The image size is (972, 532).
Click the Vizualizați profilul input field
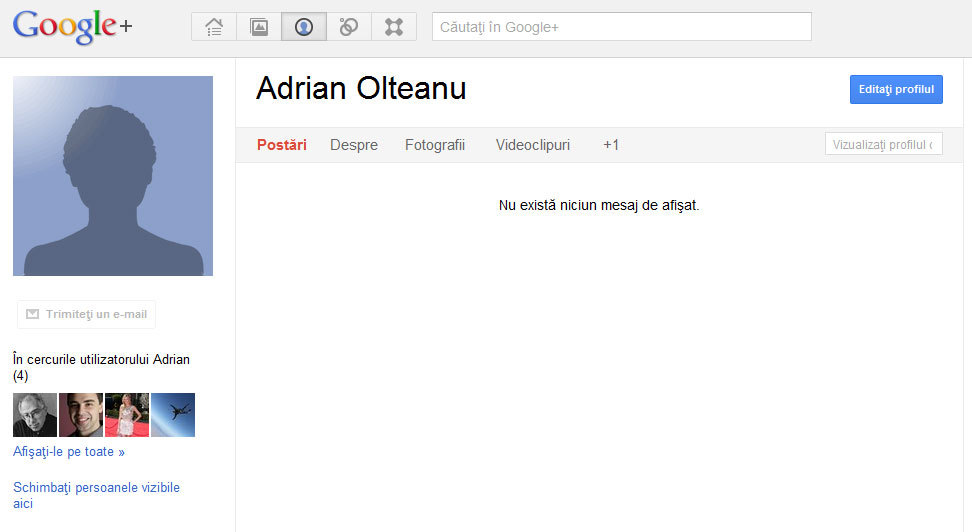tap(883, 144)
